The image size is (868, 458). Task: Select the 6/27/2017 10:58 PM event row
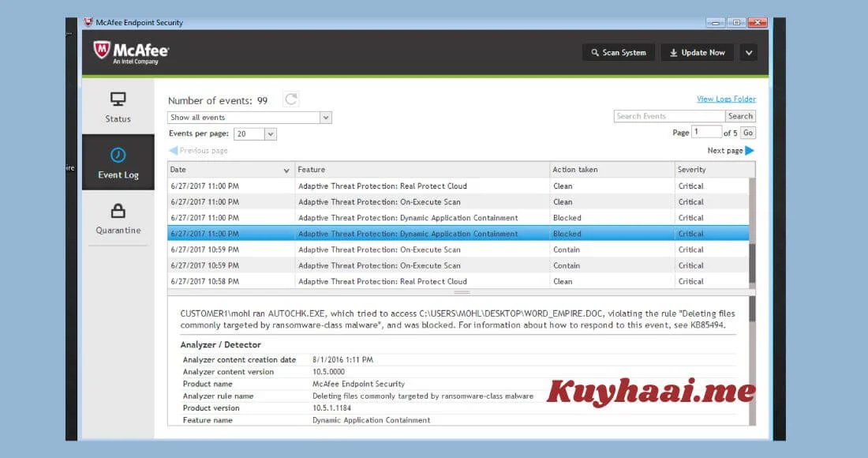click(x=458, y=281)
